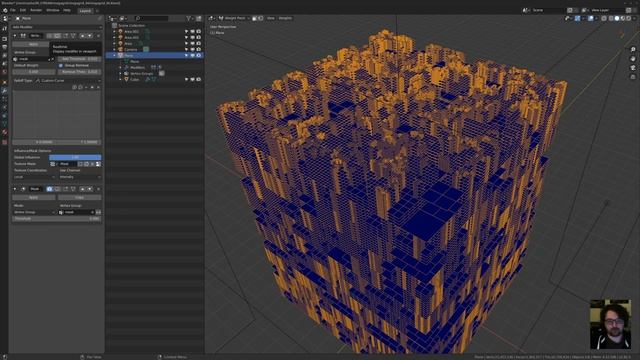Move first modifier down in stack
The image size is (640, 360).
[90, 36]
